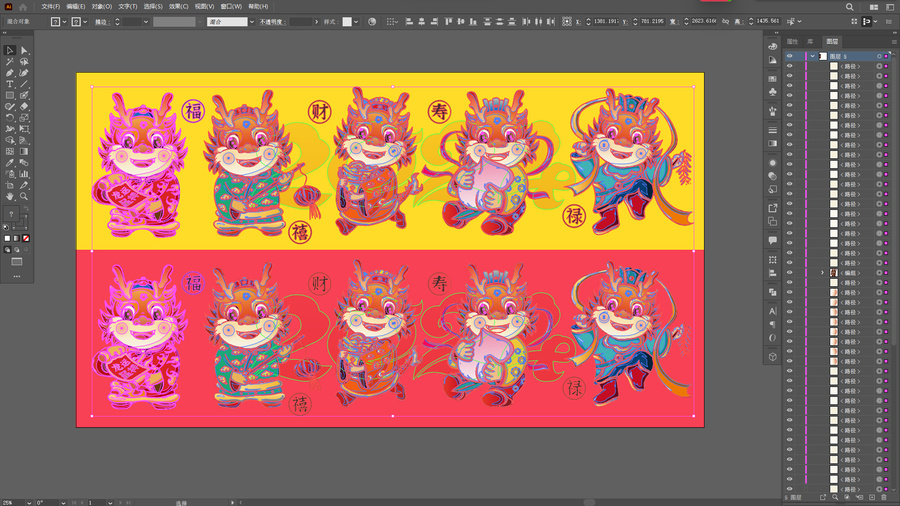Select the Eyedropper tool
Viewport: 900px width, 506px height.
[10, 163]
